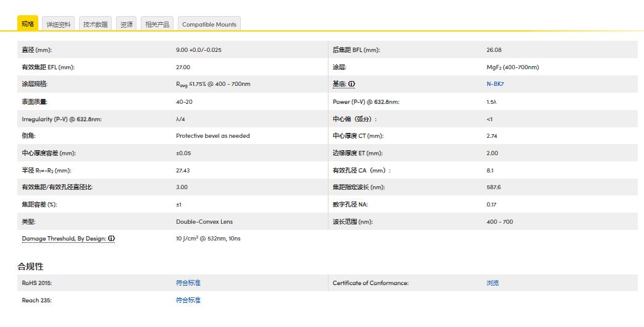Open the N-BK7 substrate link
644x327 pixels.
495,84
